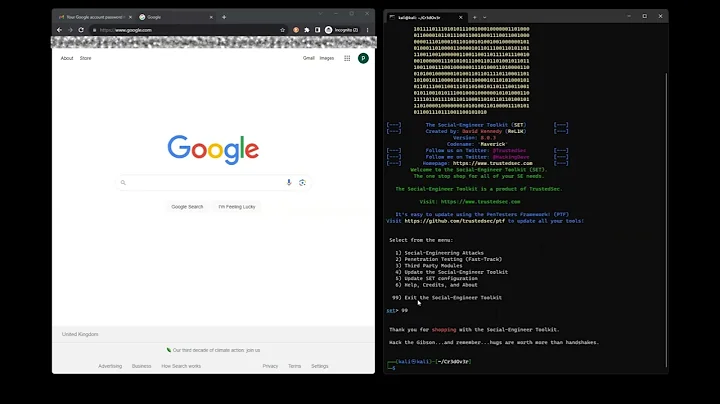The height and width of the screenshot is (404, 720).
Task: Click the Google logo
Action: pyautogui.click(x=213, y=149)
